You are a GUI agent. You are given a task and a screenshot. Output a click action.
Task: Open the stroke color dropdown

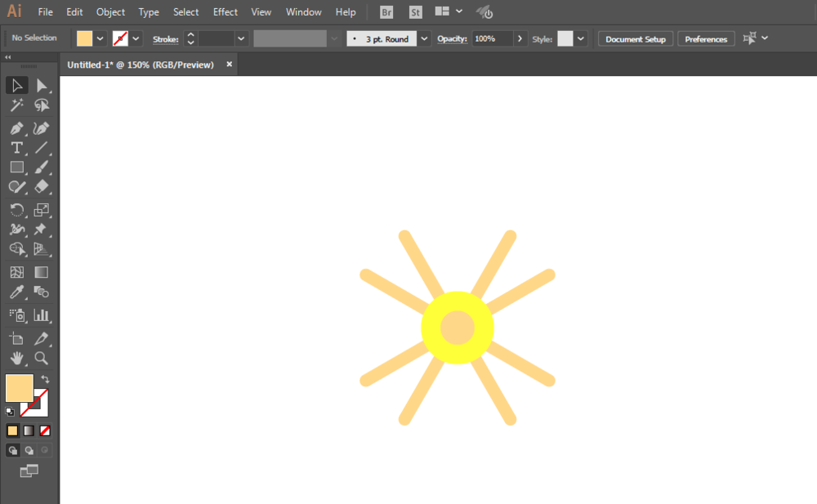136,38
